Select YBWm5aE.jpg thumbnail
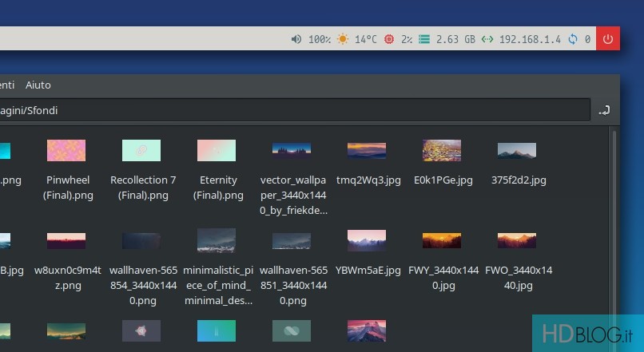Image resolution: width=644 pixels, height=352 pixels. pos(367,240)
